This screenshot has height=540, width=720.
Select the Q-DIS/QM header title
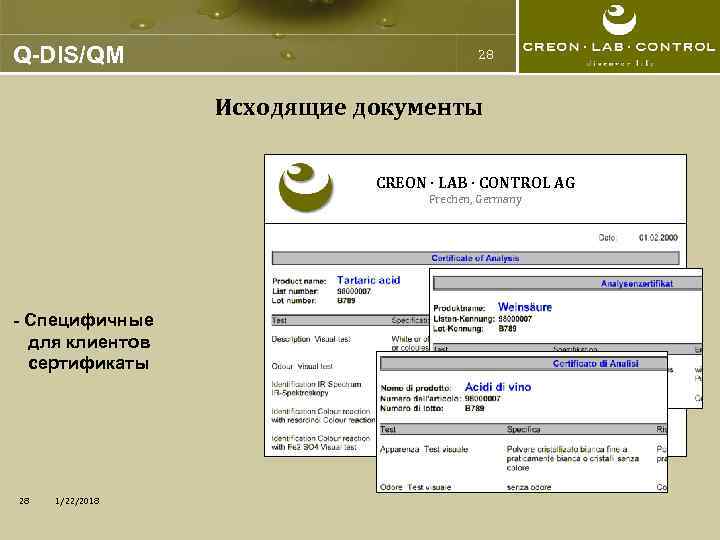[68, 55]
